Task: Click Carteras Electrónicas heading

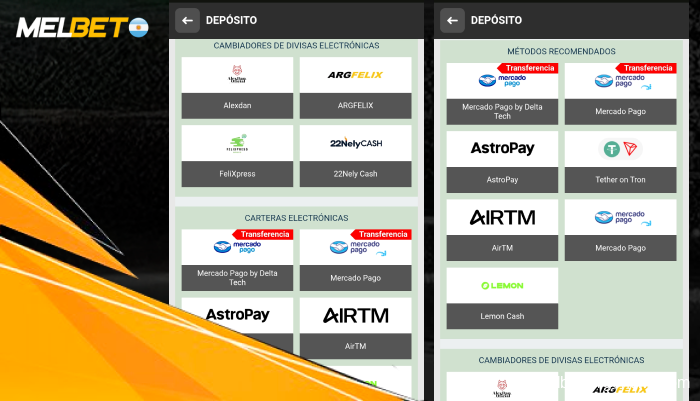Action: (x=296, y=218)
